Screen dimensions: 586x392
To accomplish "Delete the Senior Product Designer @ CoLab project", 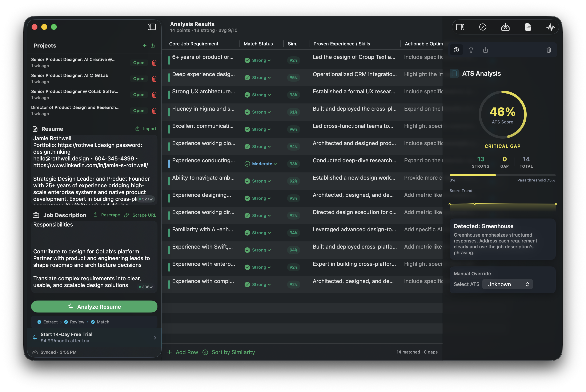I will pyautogui.click(x=154, y=95).
